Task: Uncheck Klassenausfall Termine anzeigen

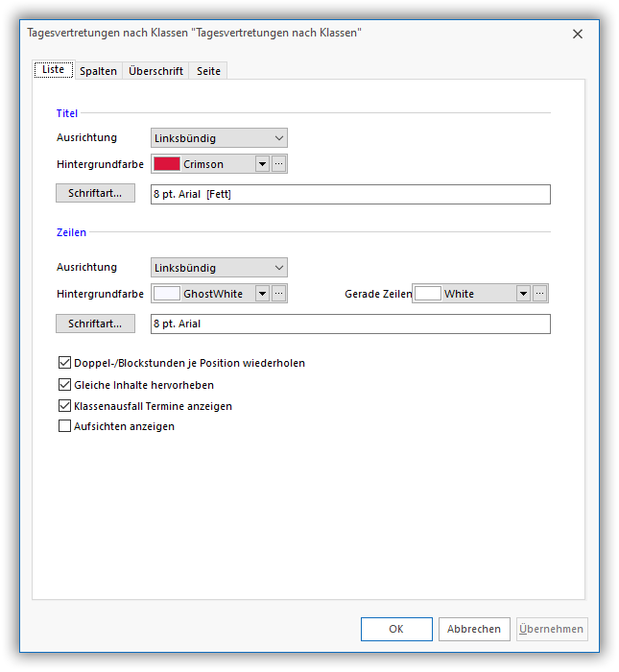Action: pos(65,405)
